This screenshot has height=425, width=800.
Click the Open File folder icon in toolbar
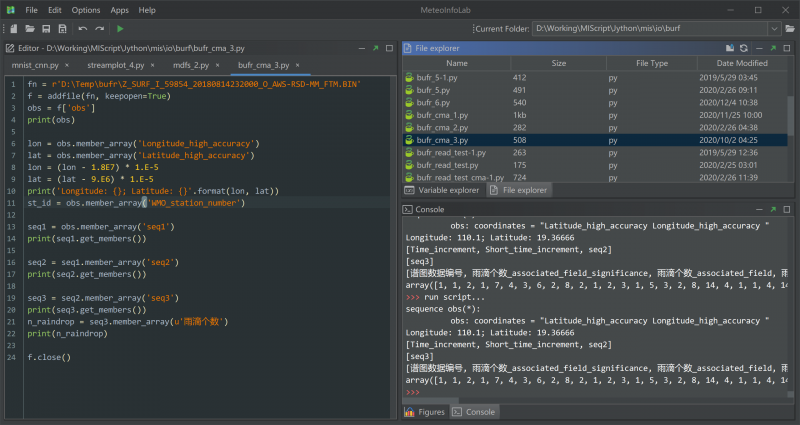(30, 29)
